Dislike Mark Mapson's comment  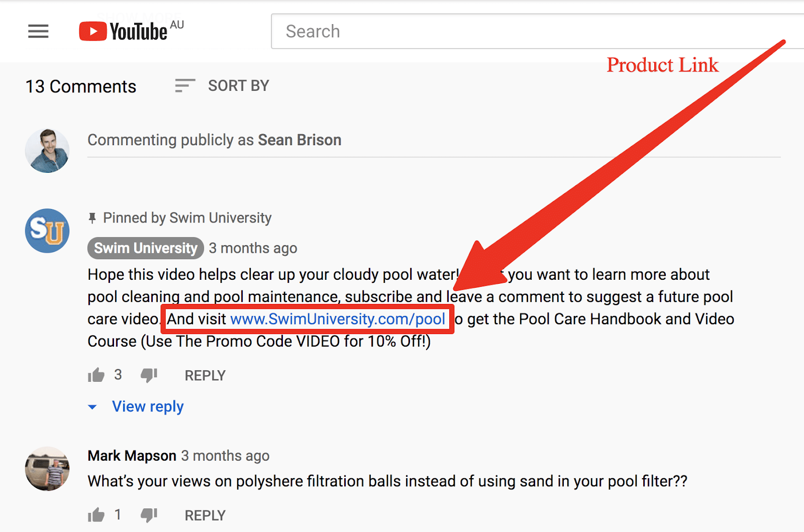click(x=149, y=515)
